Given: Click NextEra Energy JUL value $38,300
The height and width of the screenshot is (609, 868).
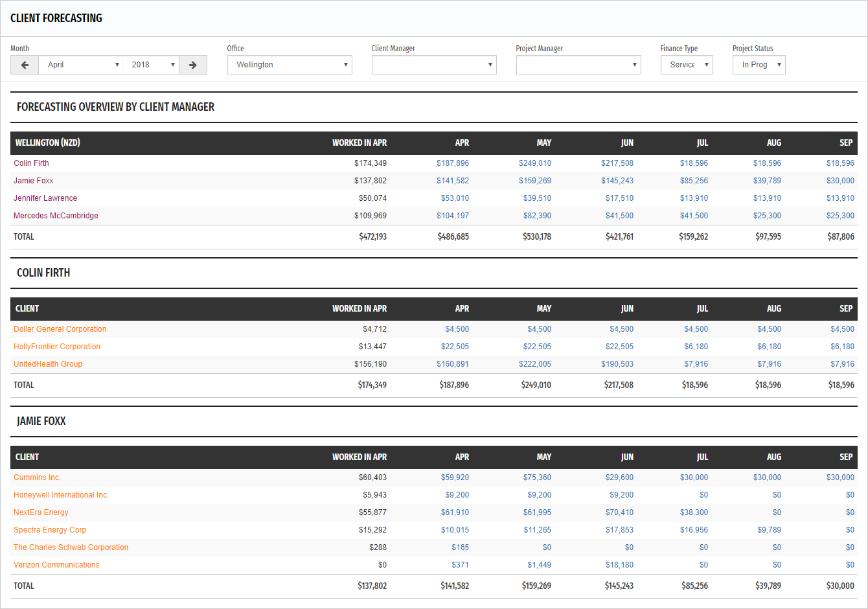Looking at the screenshot, I should (694, 512).
